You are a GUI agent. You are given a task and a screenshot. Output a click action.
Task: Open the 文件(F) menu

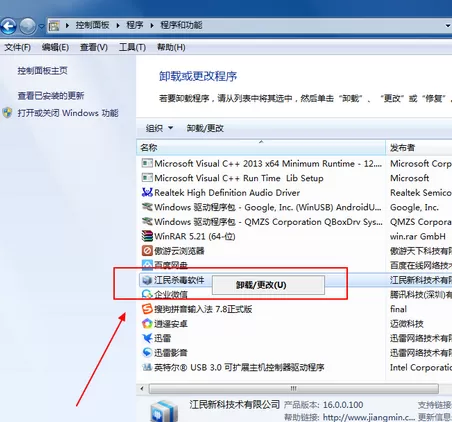tap(17, 47)
